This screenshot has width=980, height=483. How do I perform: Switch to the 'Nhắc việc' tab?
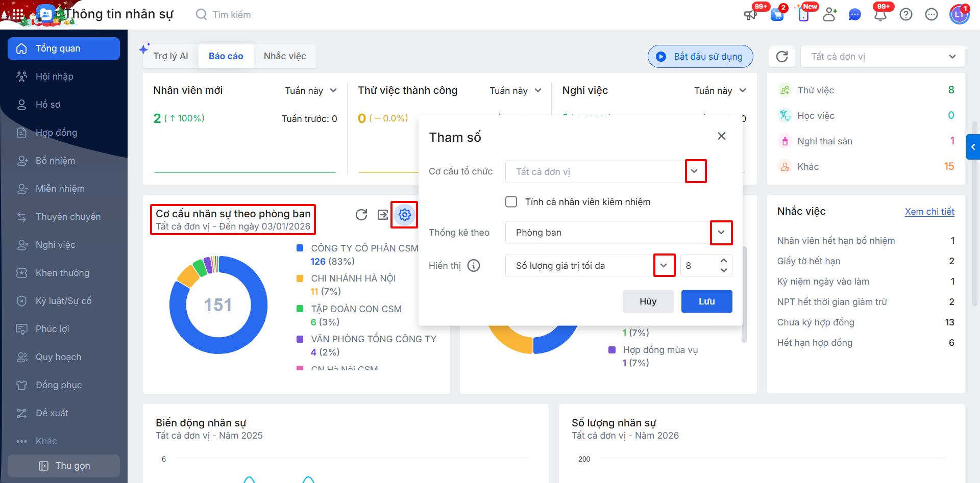285,56
